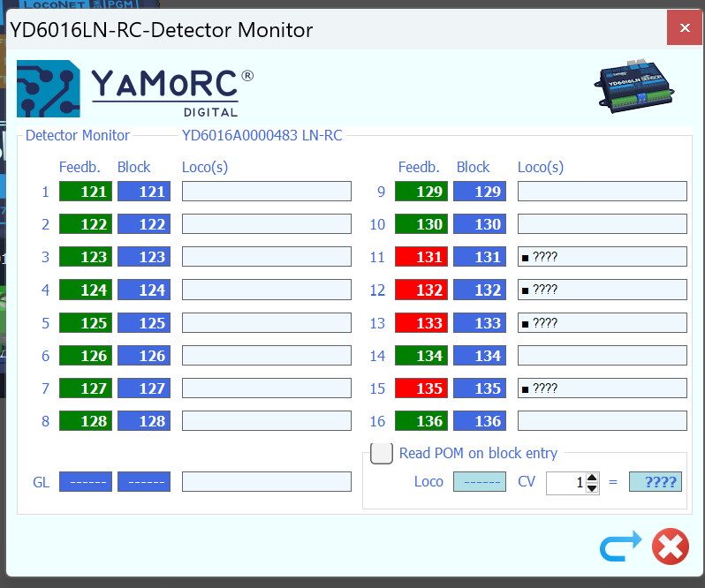
Task: Click the green feedback 128 indicator
Action: [x=86, y=421]
